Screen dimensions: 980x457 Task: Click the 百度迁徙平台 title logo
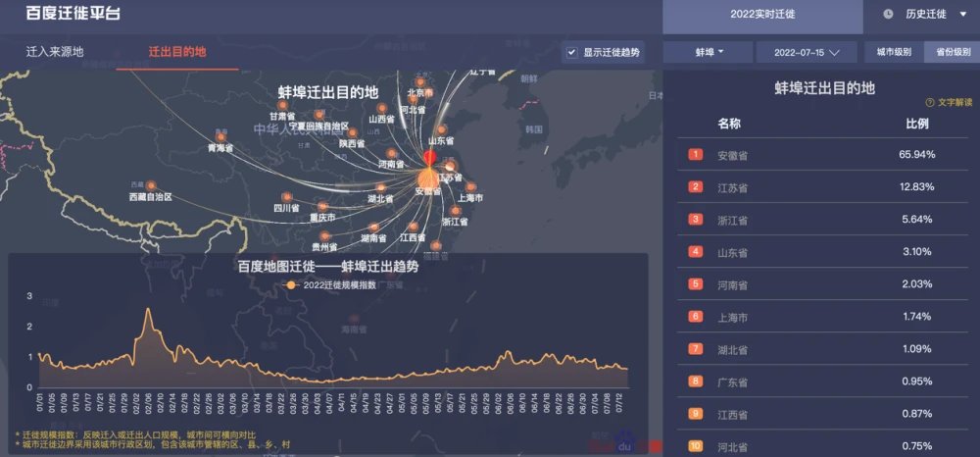[73, 13]
